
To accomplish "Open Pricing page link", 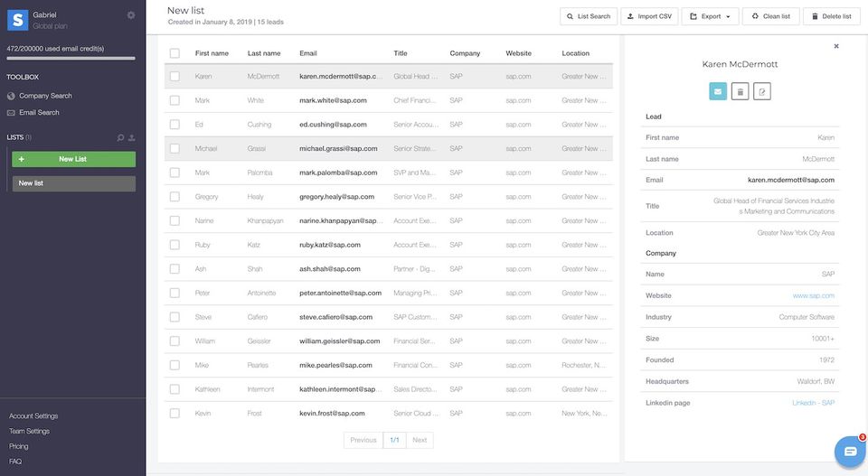I will [18, 447].
